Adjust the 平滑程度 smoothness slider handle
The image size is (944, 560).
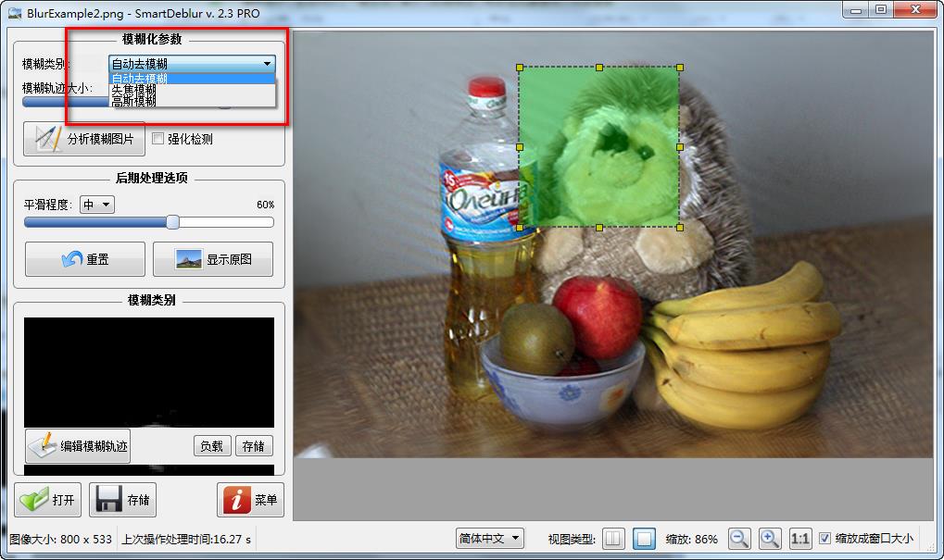pyautogui.click(x=173, y=222)
